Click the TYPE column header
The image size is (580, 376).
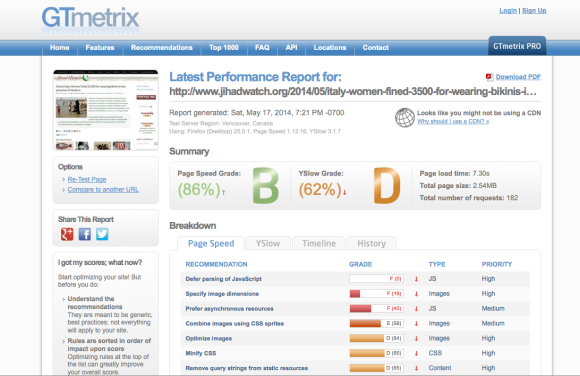click(x=437, y=264)
